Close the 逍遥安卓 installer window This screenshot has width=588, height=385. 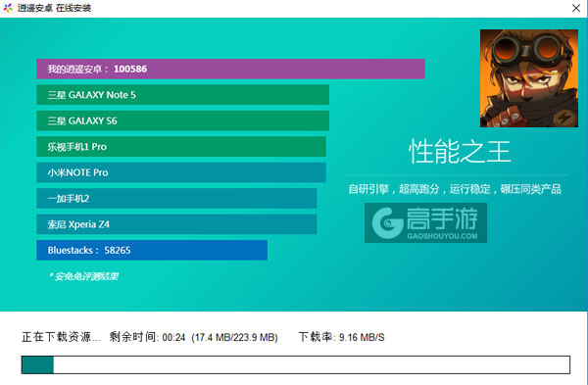coord(576,8)
